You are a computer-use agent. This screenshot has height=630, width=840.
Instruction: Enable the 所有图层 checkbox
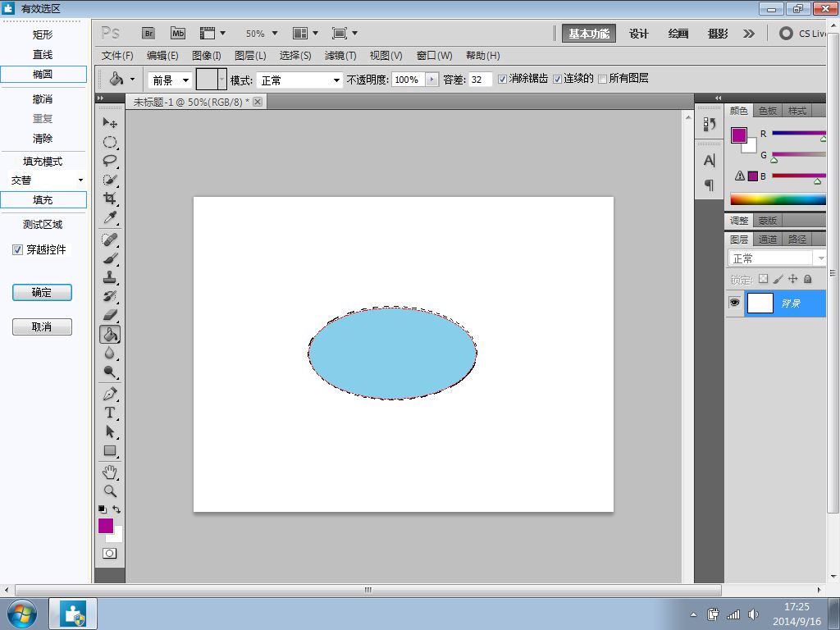pos(603,80)
